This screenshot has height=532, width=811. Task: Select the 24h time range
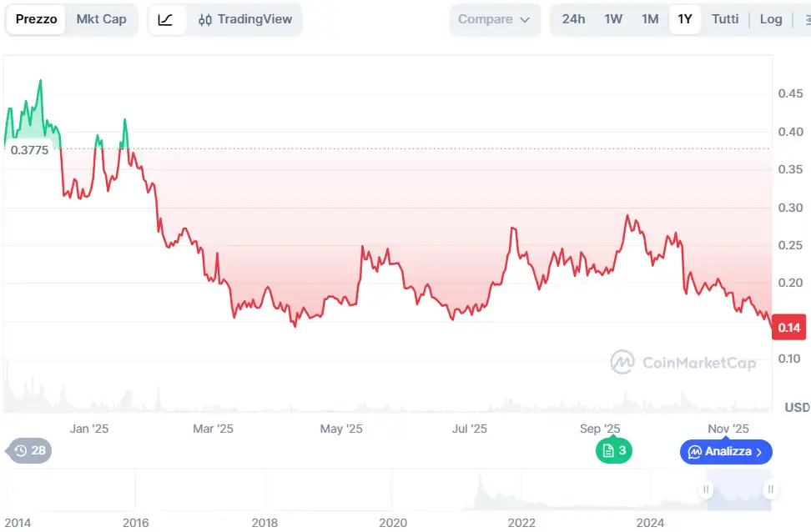(573, 19)
